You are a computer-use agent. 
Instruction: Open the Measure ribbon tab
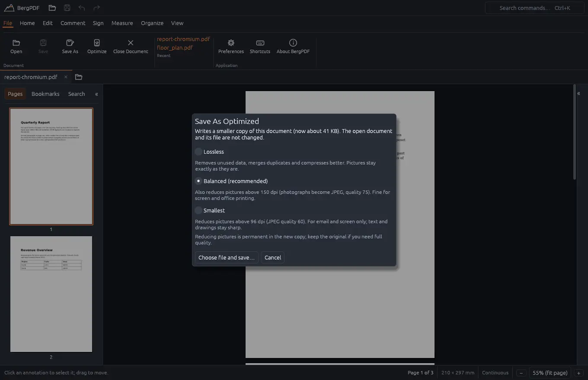122,23
